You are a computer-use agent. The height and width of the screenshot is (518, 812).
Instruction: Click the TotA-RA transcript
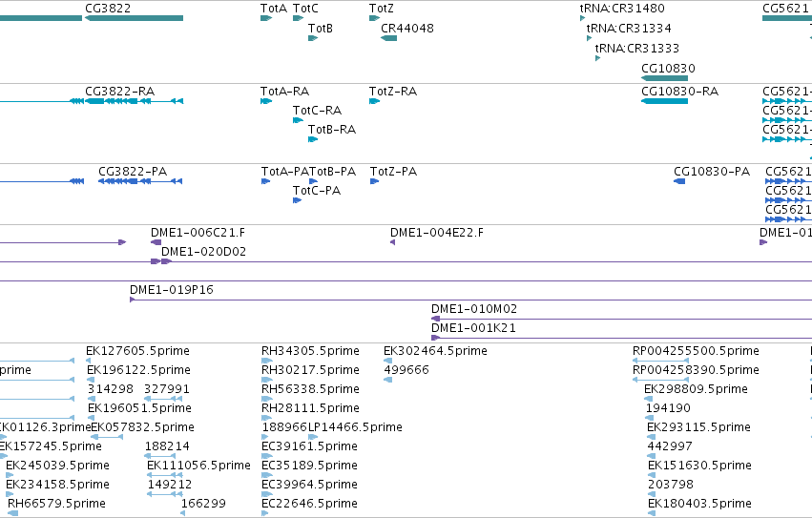click(x=266, y=101)
